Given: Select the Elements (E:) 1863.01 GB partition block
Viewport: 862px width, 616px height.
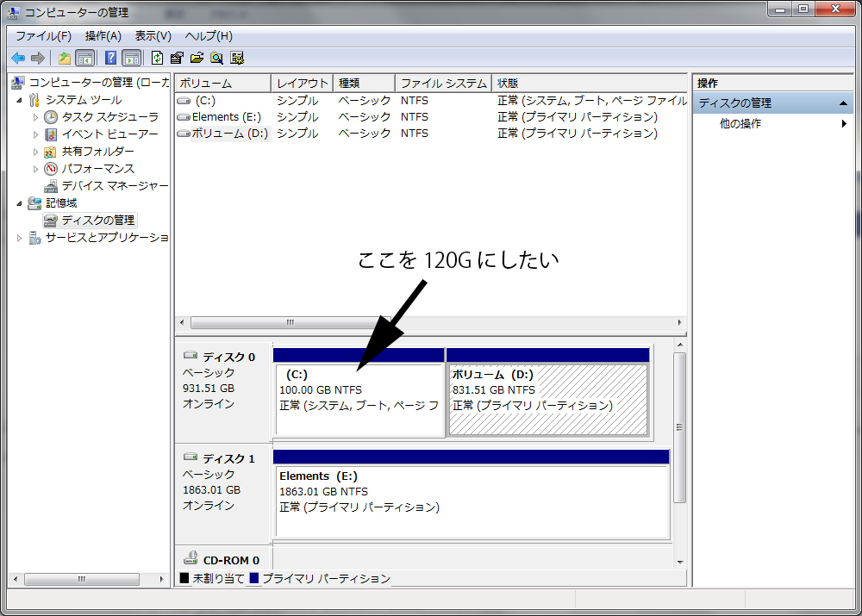Looking at the screenshot, I should pos(472,495).
